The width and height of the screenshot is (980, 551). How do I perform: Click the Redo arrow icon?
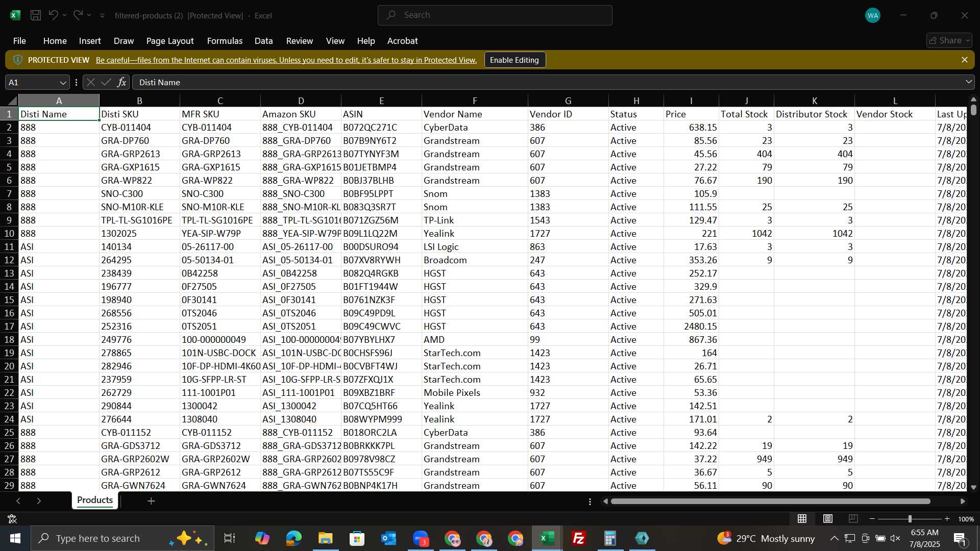point(78,15)
